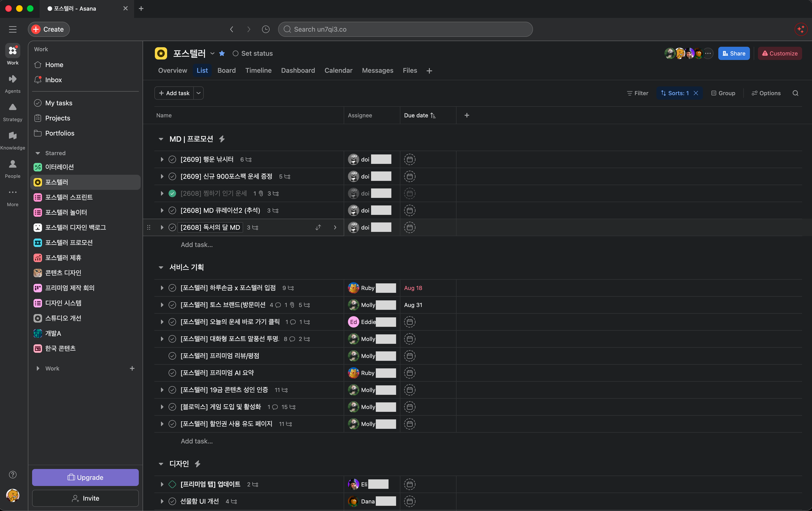Image resolution: width=812 pixels, height=511 pixels.
Task: Collapse the 디자인 section
Action: (161, 464)
